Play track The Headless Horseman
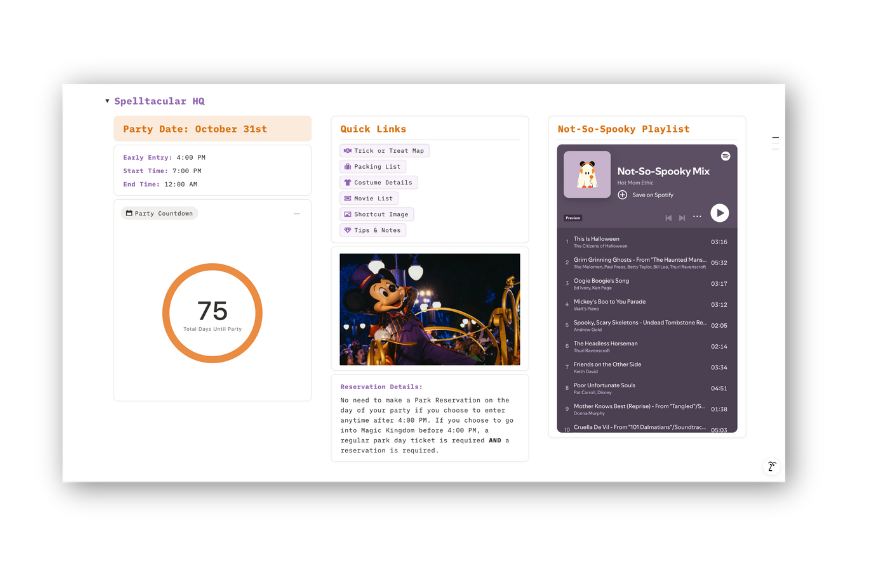879x570 pixels. tap(647, 346)
